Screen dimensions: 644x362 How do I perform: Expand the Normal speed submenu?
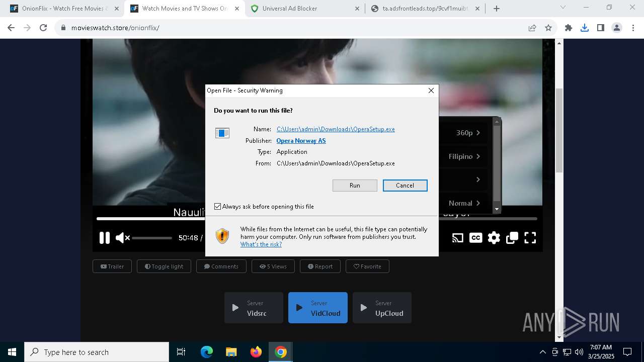click(x=464, y=203)
